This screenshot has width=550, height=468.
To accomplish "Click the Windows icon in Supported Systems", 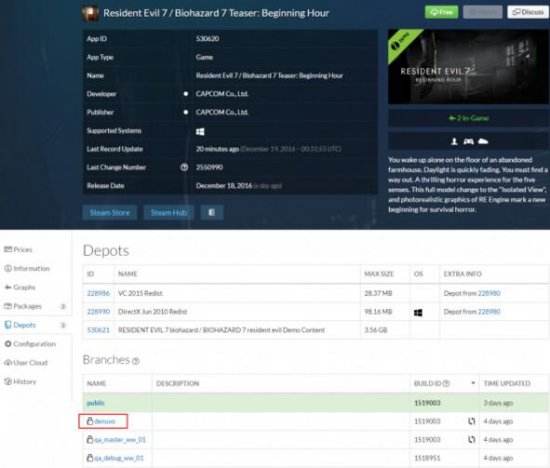I will pyautogui.click(x=200, y=132).
